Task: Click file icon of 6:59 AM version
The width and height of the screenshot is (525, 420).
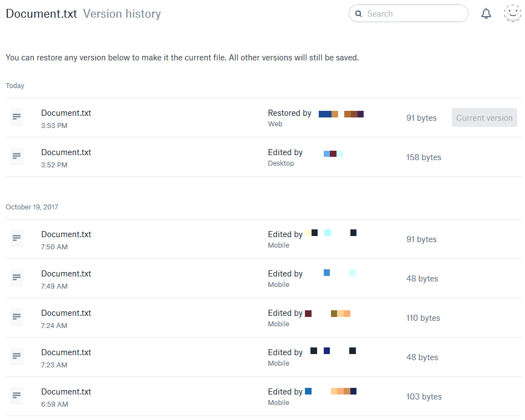Action: tap(17, 396)
